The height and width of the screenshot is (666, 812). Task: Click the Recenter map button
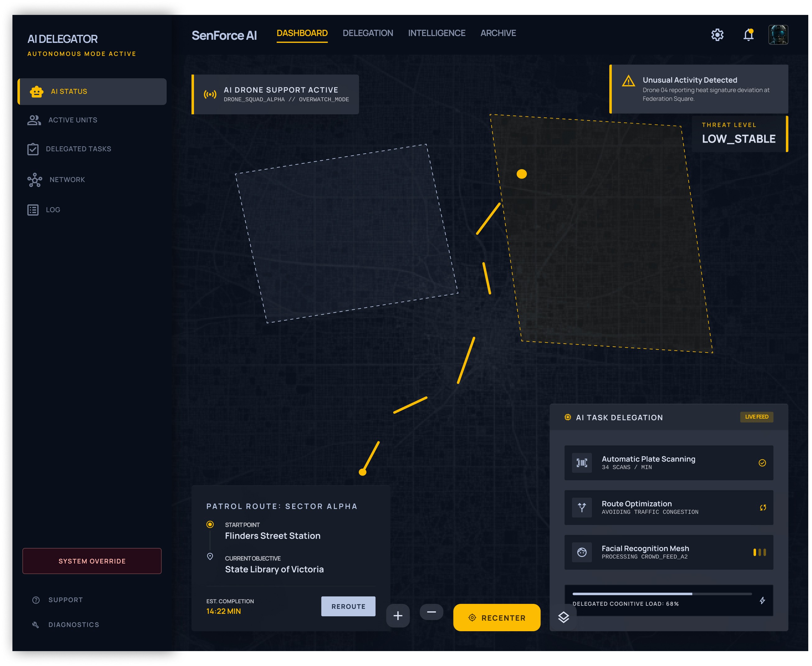point(496,617)
